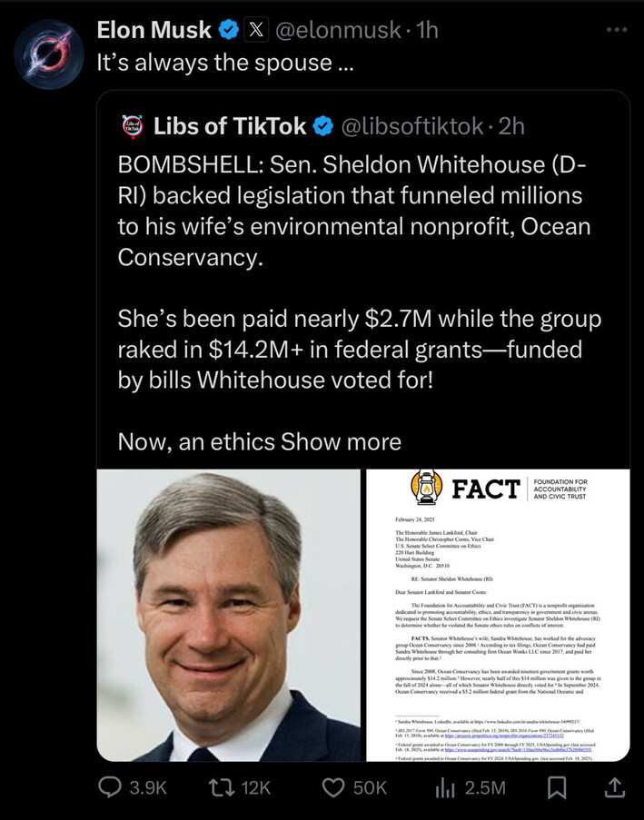View post analytics via the bar chart icon

click(x=445, y=787)
